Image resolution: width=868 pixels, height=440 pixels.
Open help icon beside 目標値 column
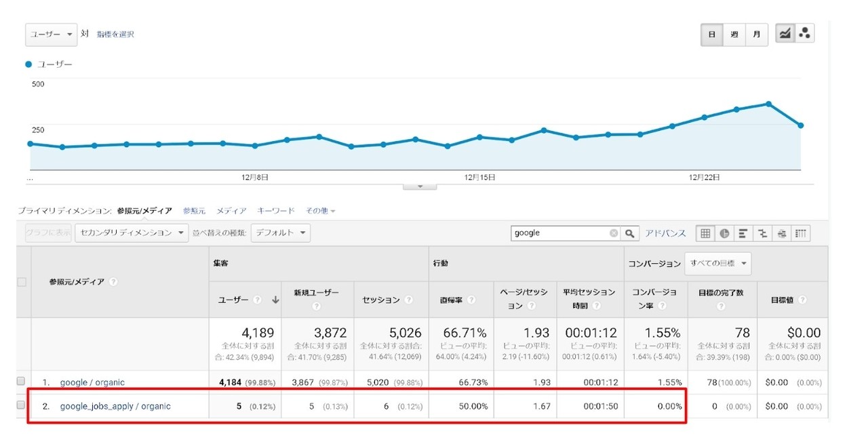click(804, 300)
